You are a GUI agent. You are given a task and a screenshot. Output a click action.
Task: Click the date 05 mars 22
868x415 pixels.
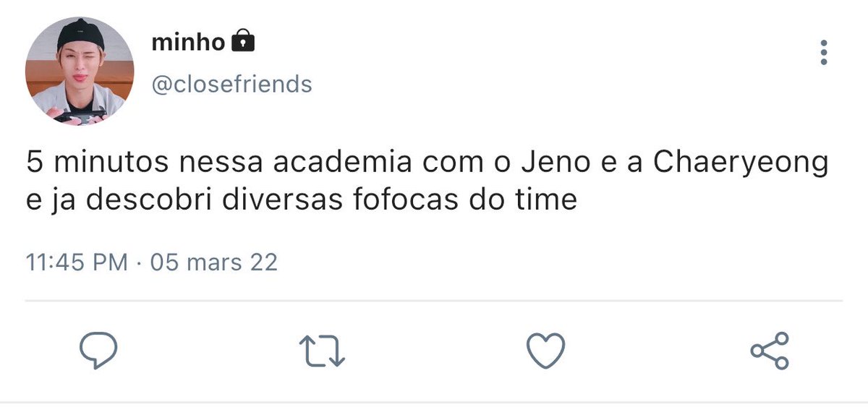point(213,262)
